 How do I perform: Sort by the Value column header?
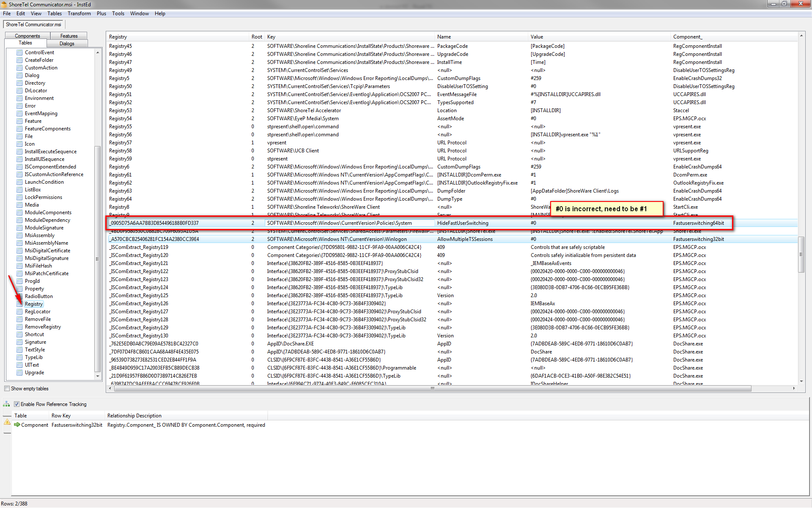600,37
